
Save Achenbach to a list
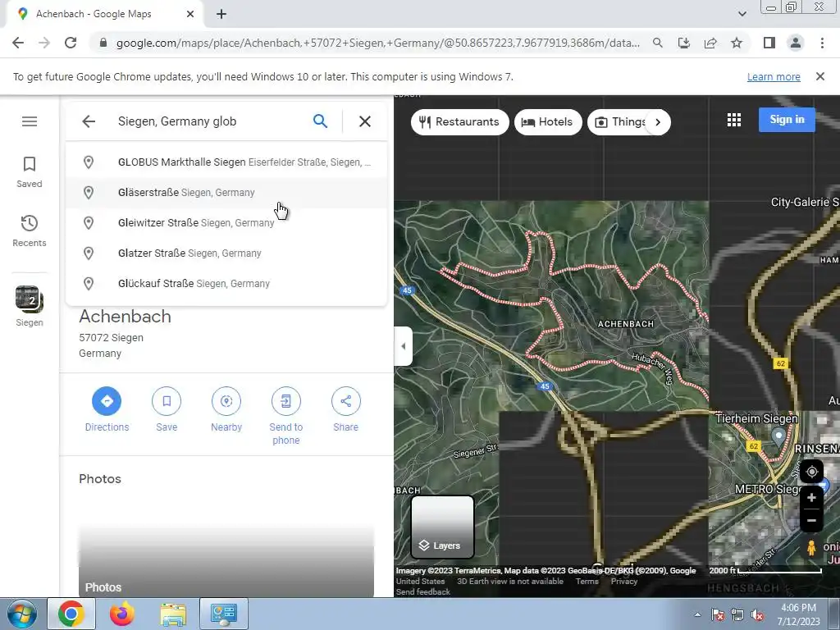coord(167,410)
